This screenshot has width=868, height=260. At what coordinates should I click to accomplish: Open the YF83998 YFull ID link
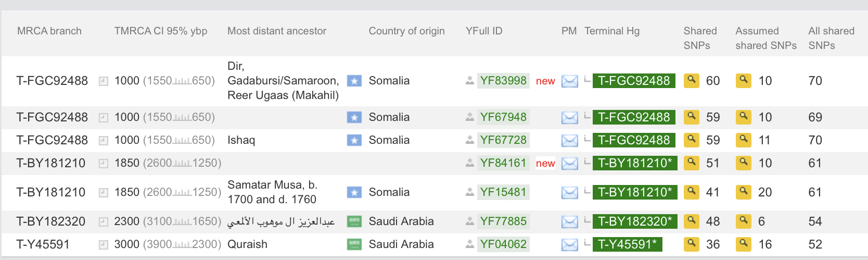(503, 81)
